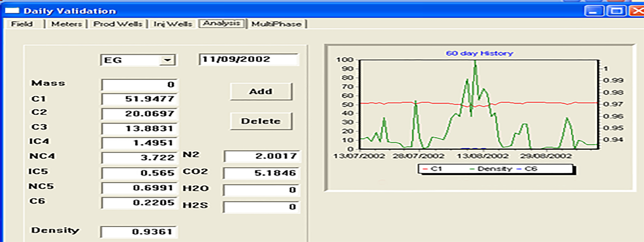This screenshot has height=242, width=644.
Task: Switch to the Field tab
Action: (x=22, y=24)
